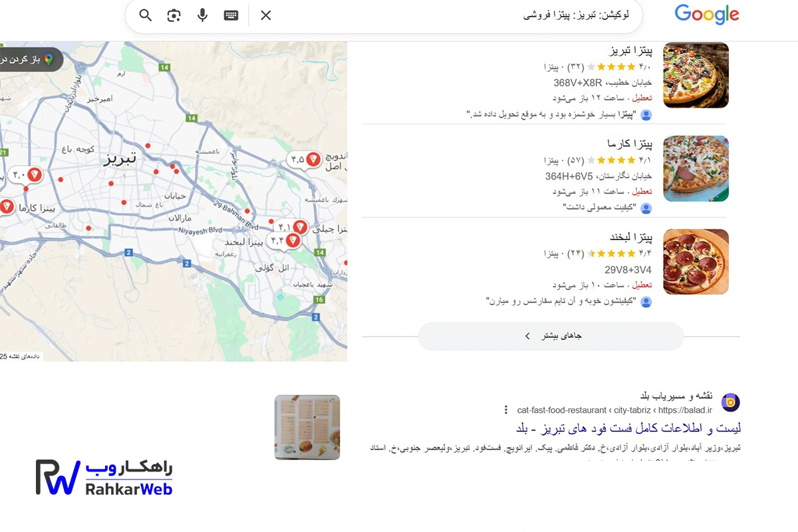Open the balad.ir result title link
This screenshot has height=532, width=798.
[x=628, y=428]
